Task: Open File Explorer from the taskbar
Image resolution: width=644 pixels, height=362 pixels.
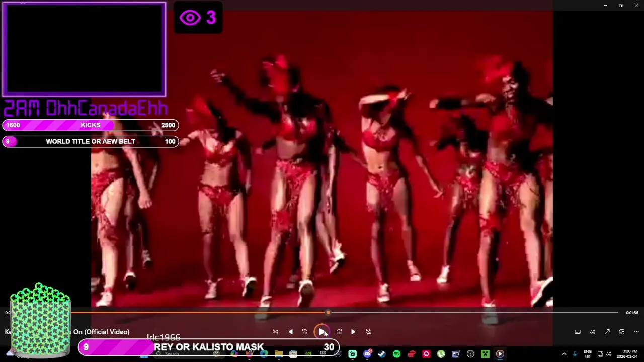Action: point(278,354)
